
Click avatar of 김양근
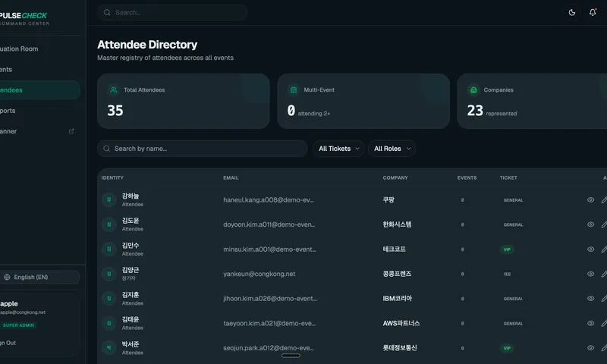109,274
